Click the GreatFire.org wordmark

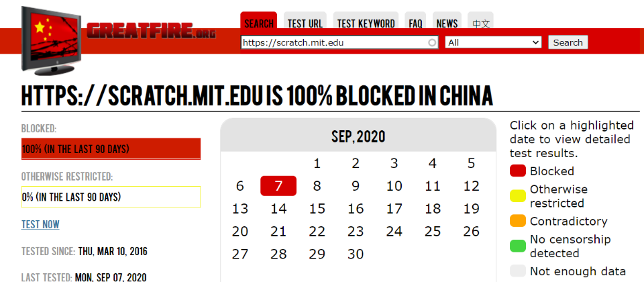click(151, 31)
